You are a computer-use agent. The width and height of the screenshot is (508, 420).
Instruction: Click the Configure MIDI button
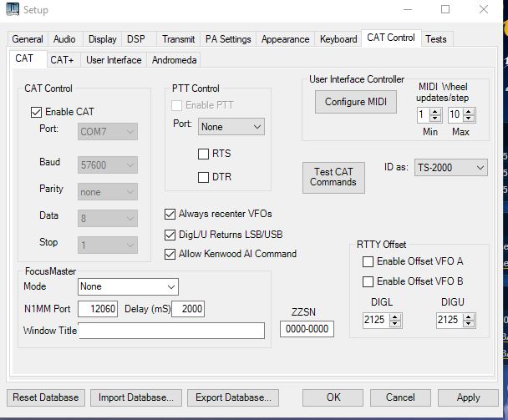(355, 102)
